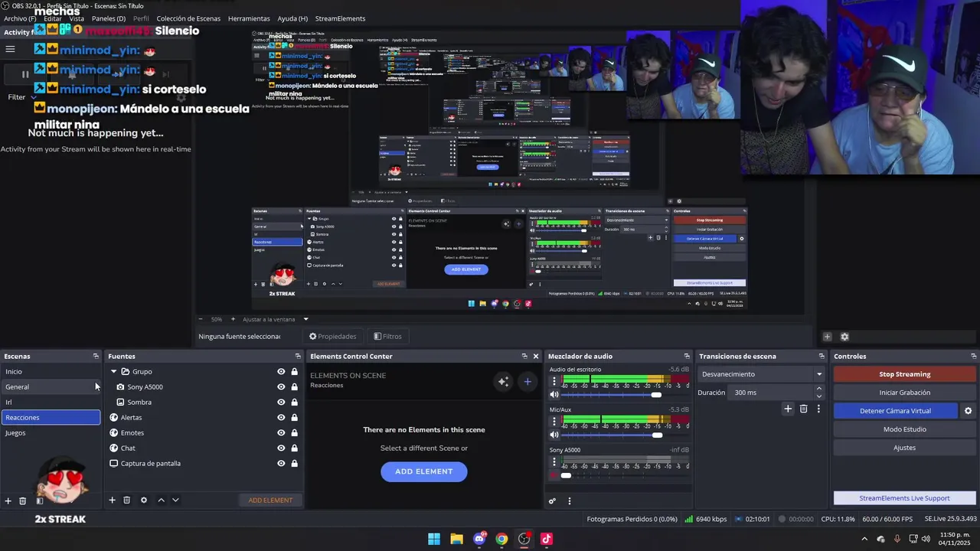Open the Ayuda (H) menu
The width and height of the screenshot is (980, 551).
coord(292,18)
